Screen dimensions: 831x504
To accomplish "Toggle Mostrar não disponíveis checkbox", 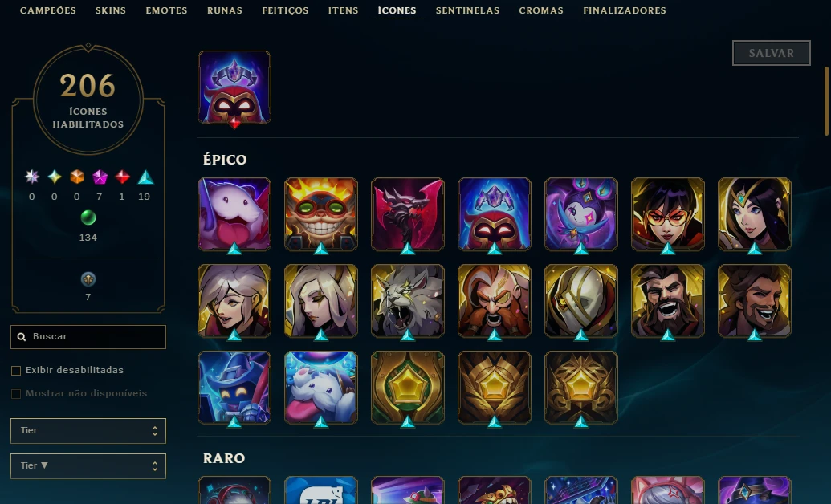I will [16, 394].
